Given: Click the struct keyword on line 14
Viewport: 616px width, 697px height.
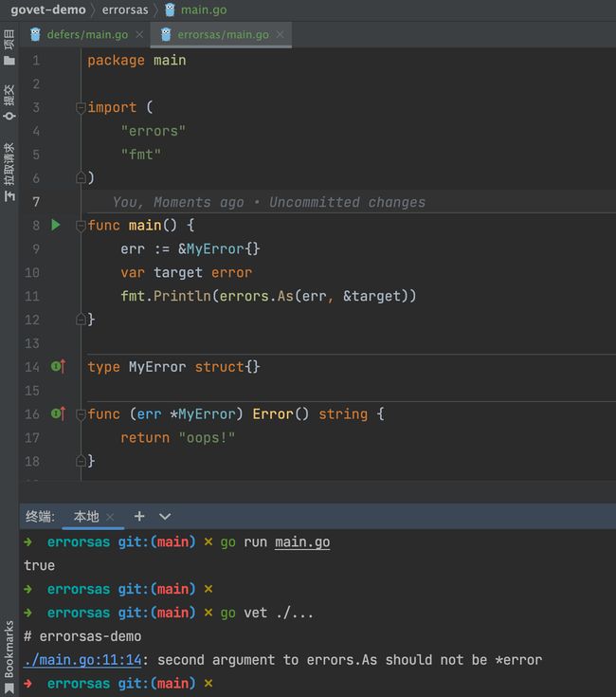Looking at the screenshot, I should pyautogui.click(x=220, y=367).
